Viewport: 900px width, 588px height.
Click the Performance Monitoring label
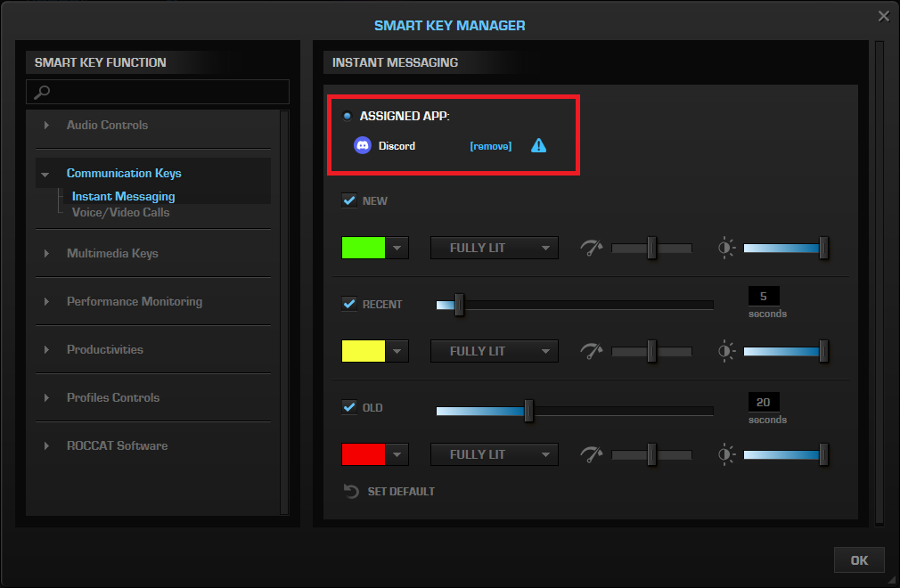(135, 302)
